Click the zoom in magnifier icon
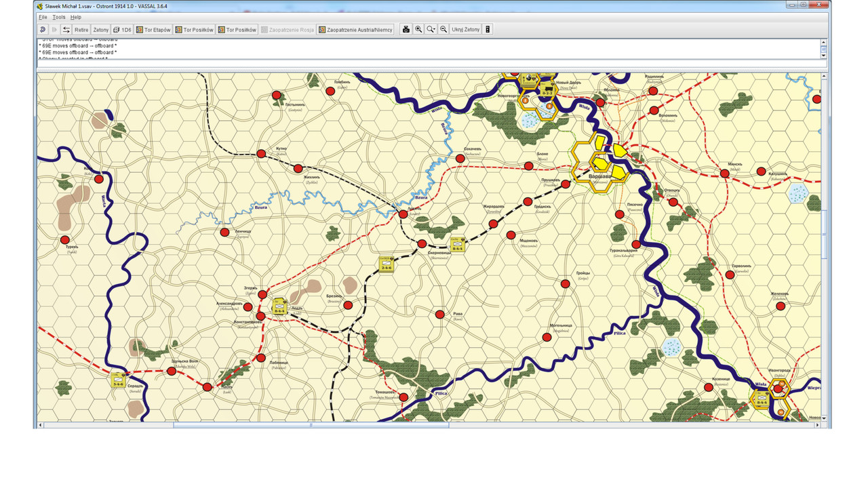The height and width of the screenshot is (484, 868). click(418, 30)
